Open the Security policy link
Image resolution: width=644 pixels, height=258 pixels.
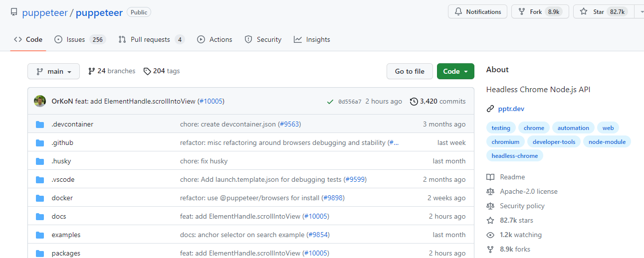pyautogui.click(x=515, y=206)
